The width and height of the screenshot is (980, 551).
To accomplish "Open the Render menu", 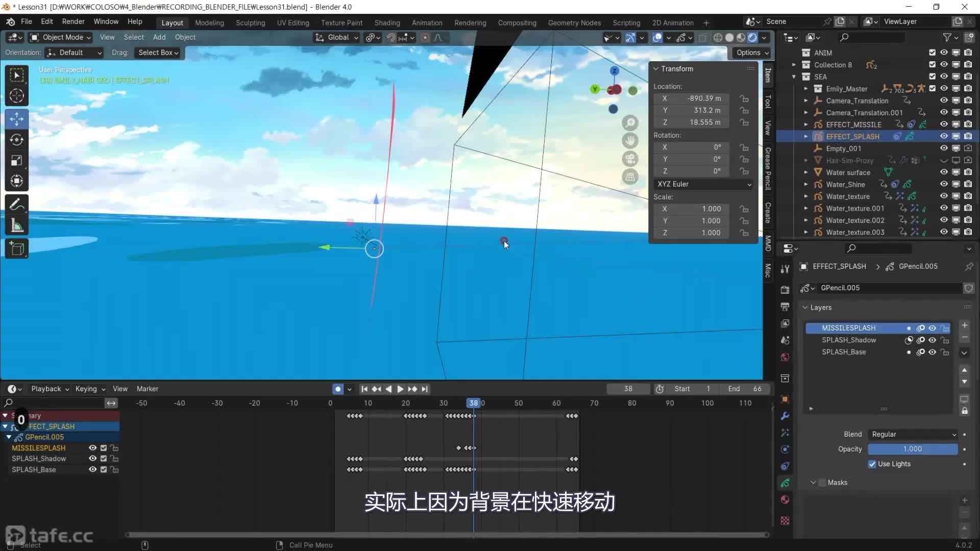I will pos(73,21).
